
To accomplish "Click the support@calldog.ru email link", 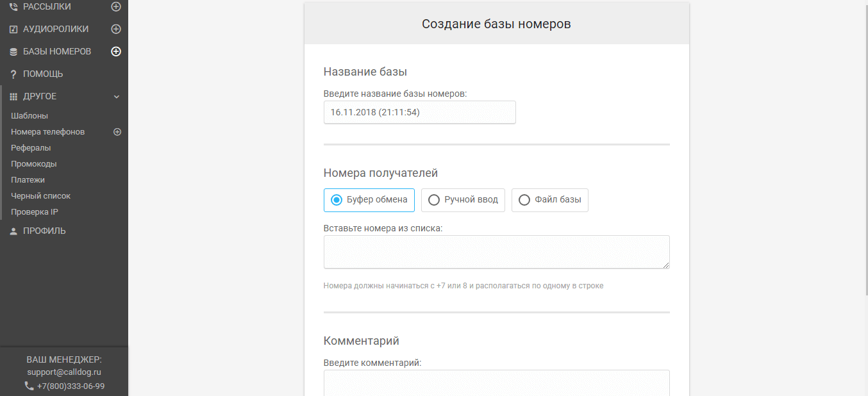I will [64, 372].
